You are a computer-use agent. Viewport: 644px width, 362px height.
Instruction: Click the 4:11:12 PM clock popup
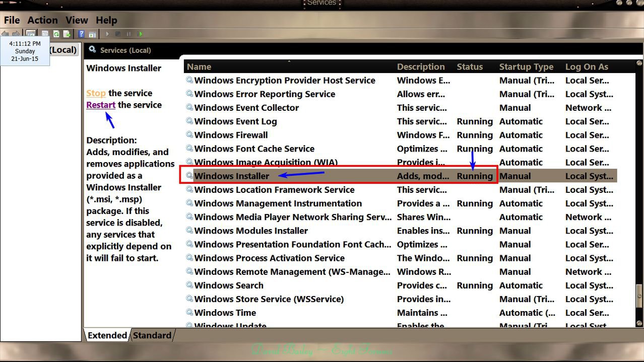coord(25,51)
